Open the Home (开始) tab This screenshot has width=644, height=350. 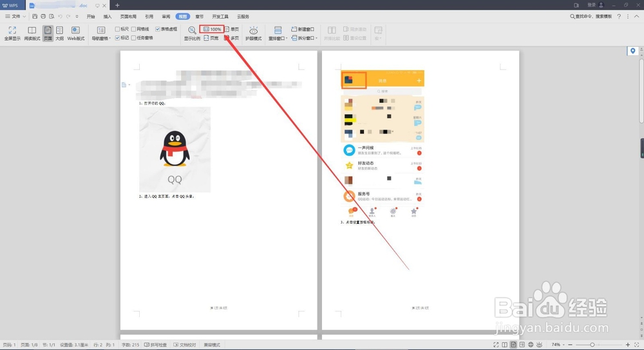pos(91,17)
